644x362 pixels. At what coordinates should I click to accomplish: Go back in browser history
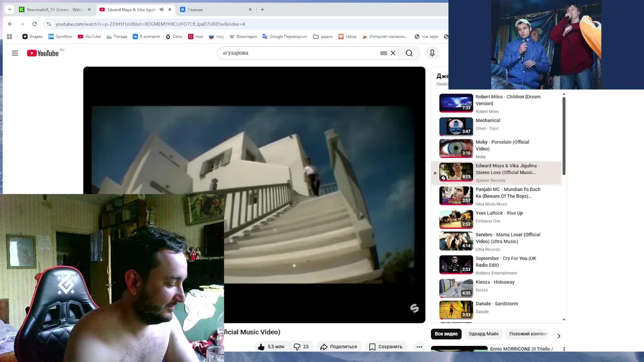click(x=10, y=24)
